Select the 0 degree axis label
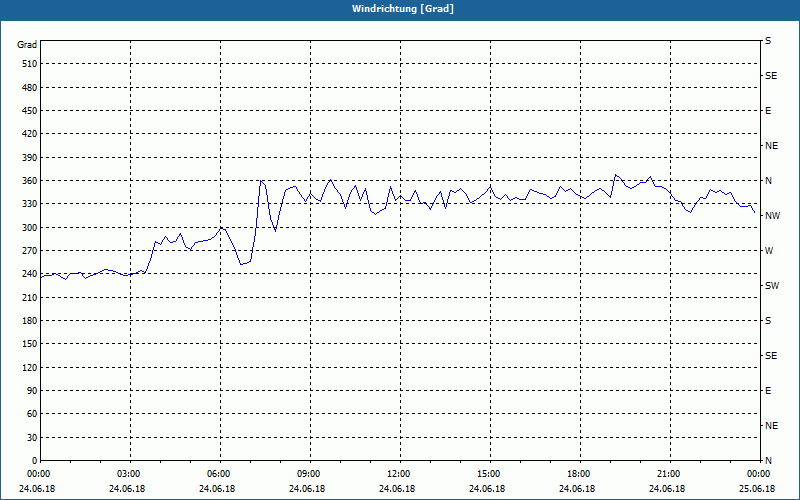 pyautogui.click(x=35, y=461)
